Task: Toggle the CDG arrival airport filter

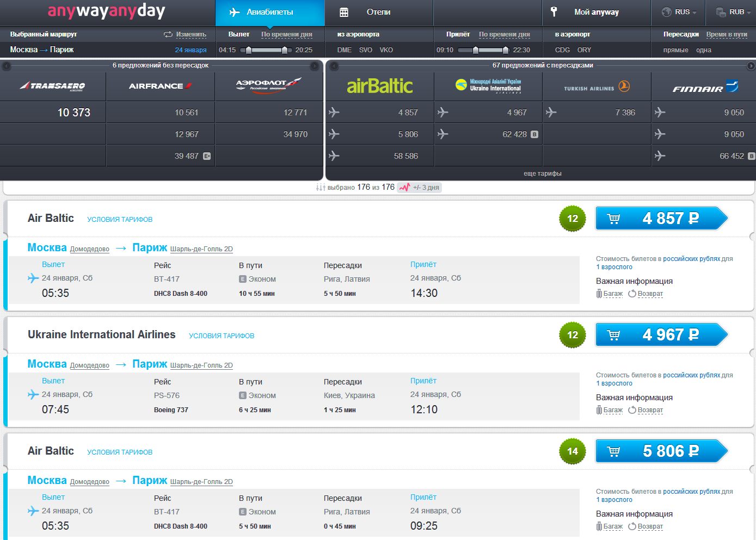Action: point(562,50)
